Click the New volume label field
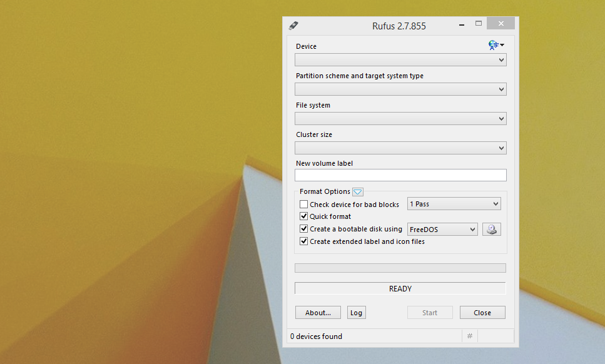Image resolution: width=605 pixels, height=364 pixels. click(x=400, y=175)
